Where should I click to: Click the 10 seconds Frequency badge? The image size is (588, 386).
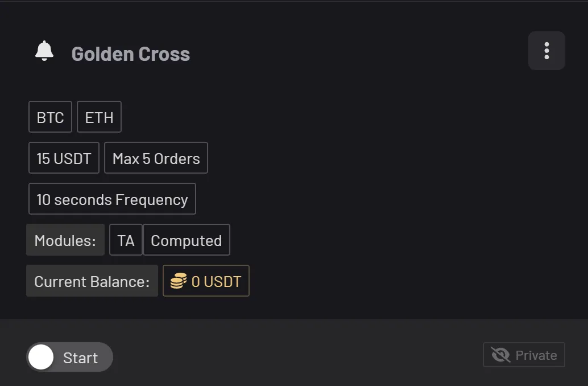pos(112,199)
